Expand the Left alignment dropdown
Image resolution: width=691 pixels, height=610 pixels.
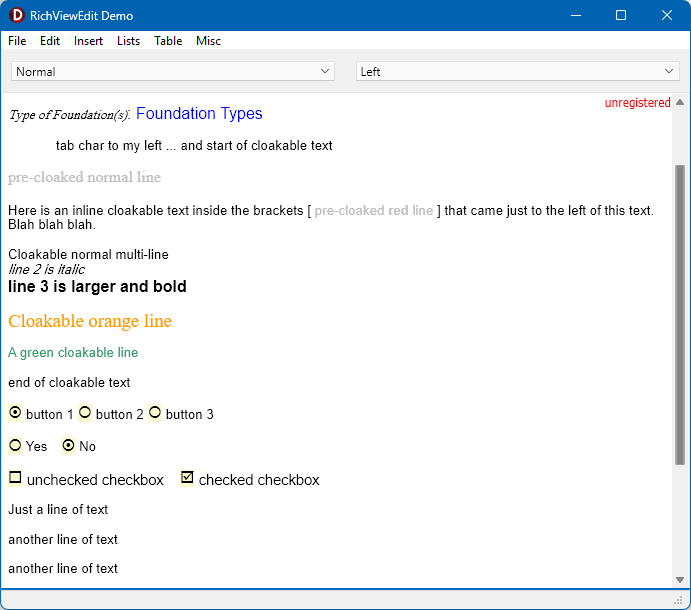click(518, 71)
